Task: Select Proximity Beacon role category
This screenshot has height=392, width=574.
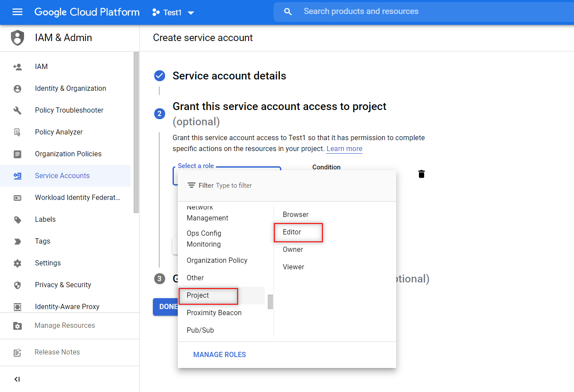Action: click(x=221, y=313)
